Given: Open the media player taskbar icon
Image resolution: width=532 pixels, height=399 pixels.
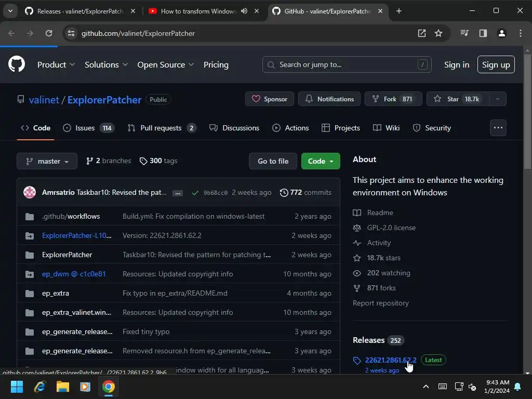Looking at the screenshot, I should [85, 387].
